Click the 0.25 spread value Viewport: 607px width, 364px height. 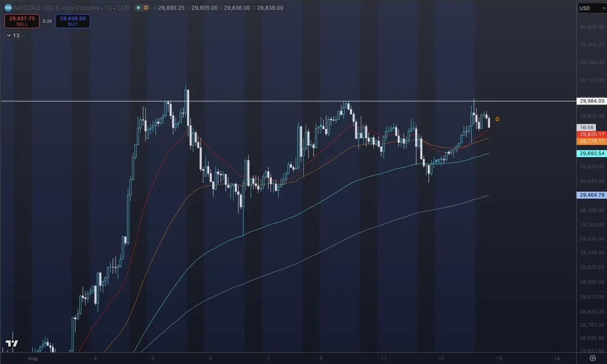(x=47, y=21)
